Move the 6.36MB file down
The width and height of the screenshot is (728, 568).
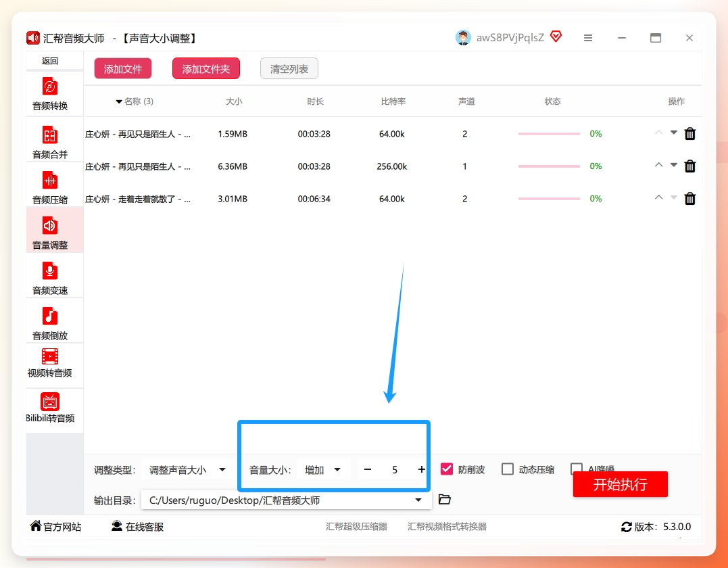pos(674,166)
